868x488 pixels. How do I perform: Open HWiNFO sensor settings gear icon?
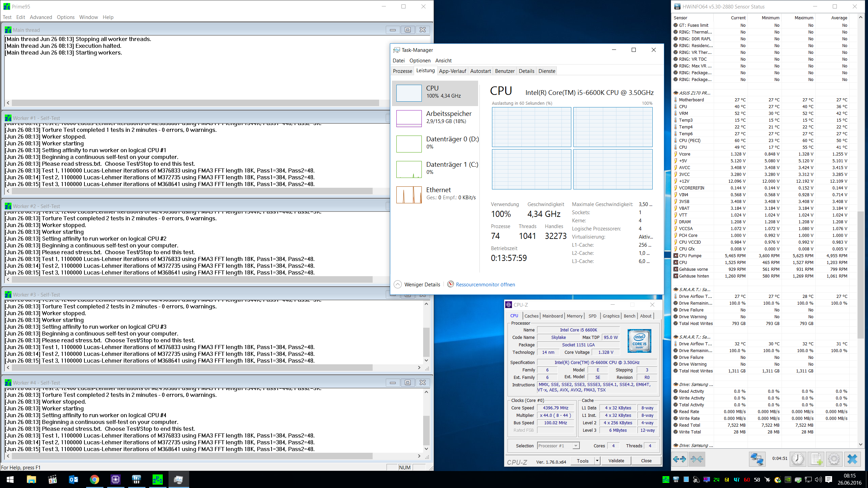[834, 459]
